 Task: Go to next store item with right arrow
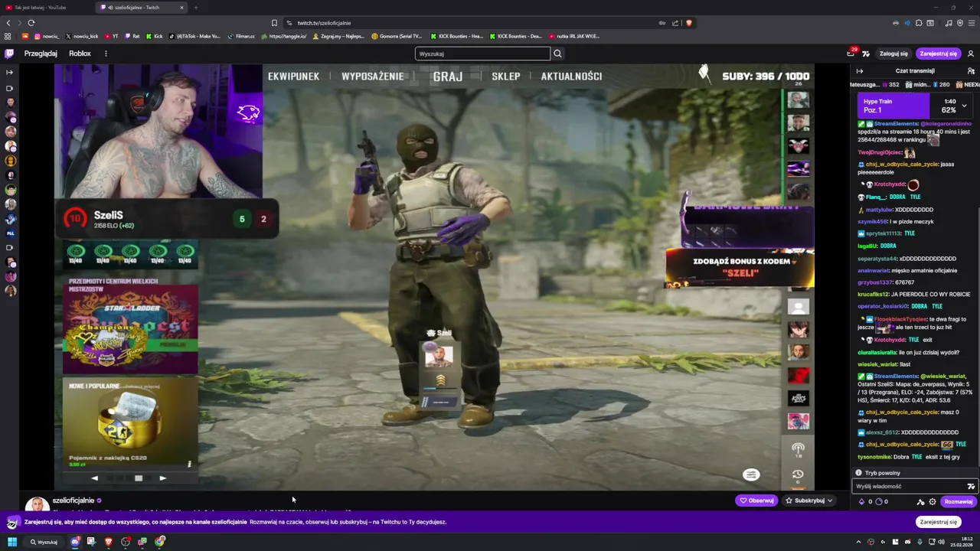163,478
